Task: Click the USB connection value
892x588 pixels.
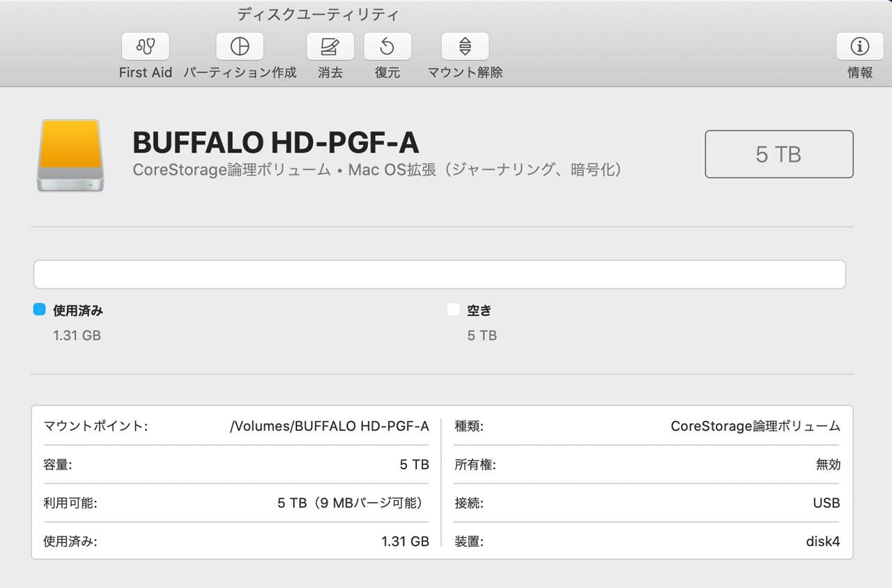Action: (x=826, y=503)
